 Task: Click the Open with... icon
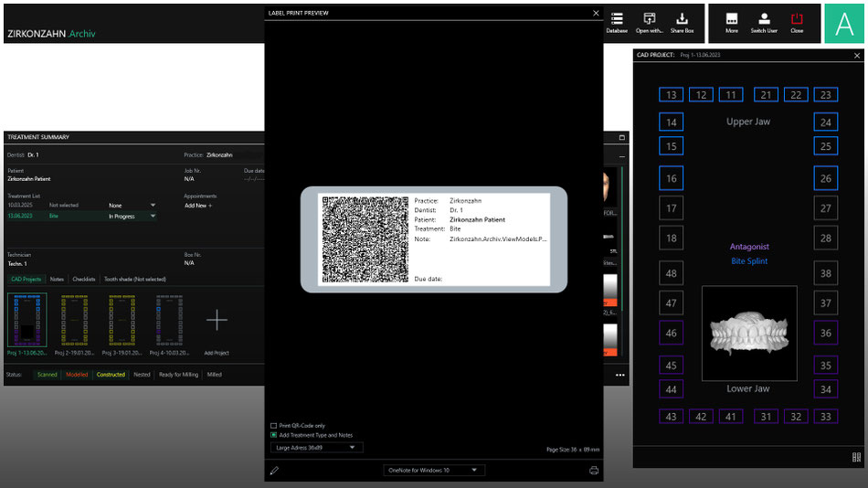[x=649, y=20]
